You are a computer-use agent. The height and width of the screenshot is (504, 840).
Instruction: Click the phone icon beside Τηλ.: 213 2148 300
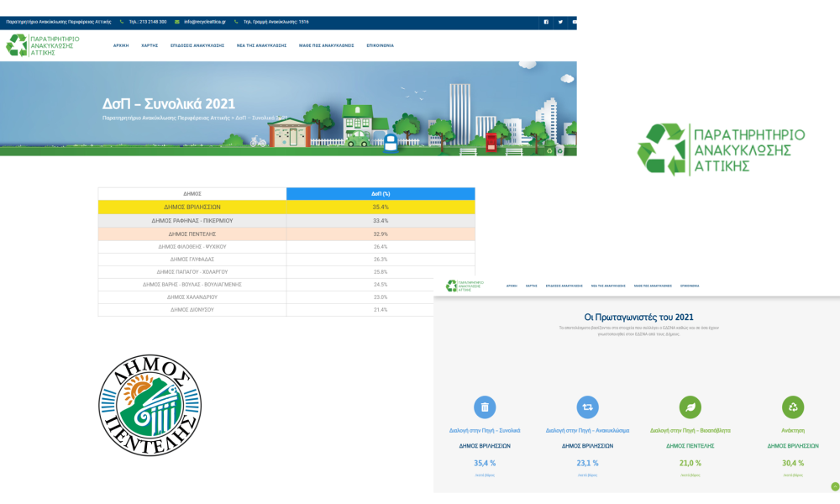click(x=122, y=22)
